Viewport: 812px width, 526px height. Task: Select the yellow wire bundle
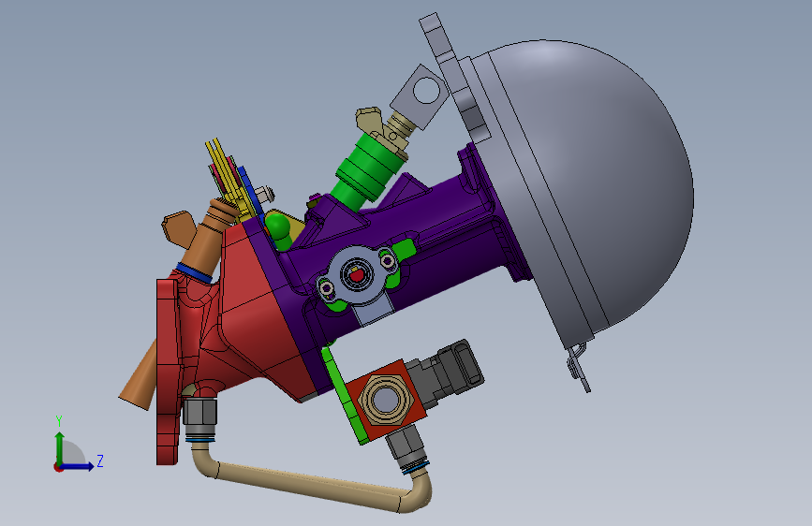226,173
